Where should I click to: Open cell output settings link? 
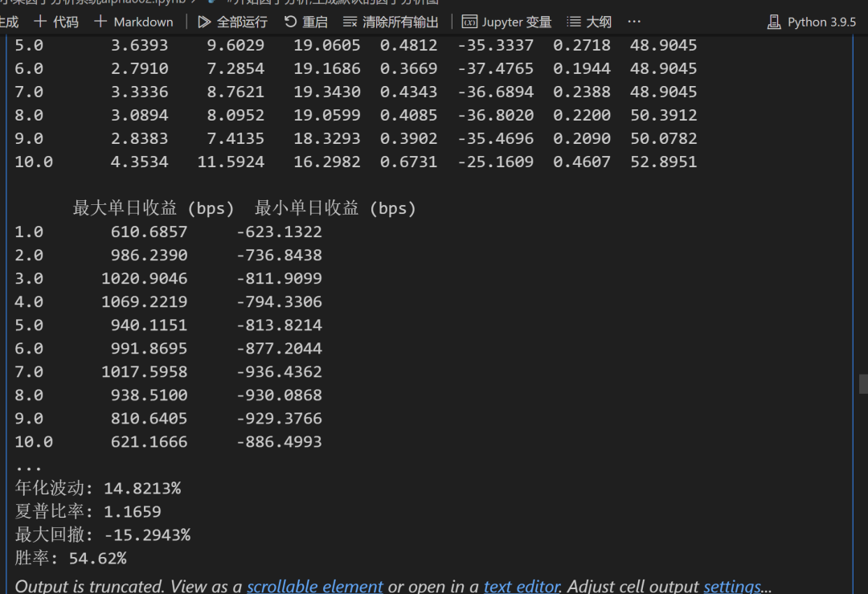(732, 586)
